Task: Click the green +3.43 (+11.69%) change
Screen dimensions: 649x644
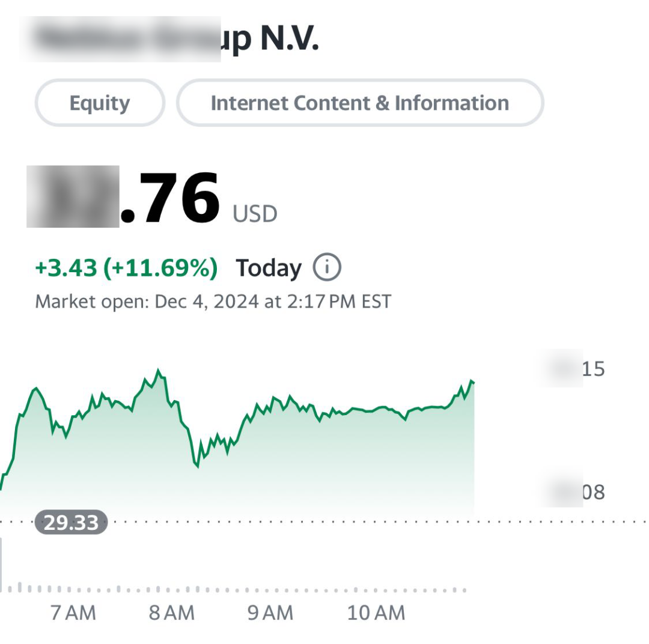Action: click(x=126, y=268)
